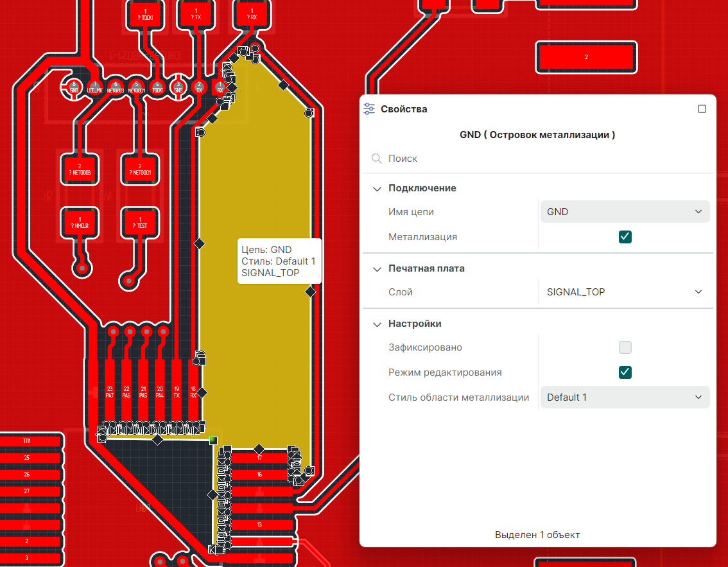Click the square icon in Свойства header

point(702,109)
